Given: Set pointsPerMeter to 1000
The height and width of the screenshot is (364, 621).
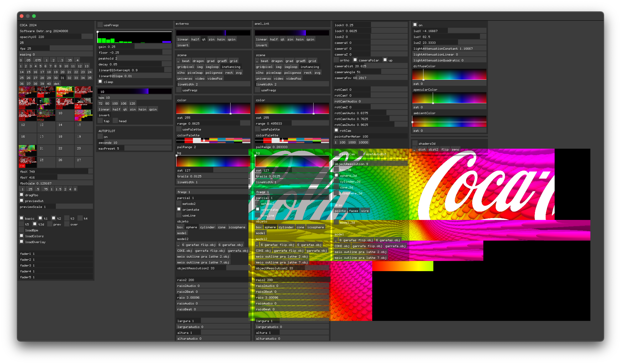Looking at the screenshot, I should click(x=352, y=142).
